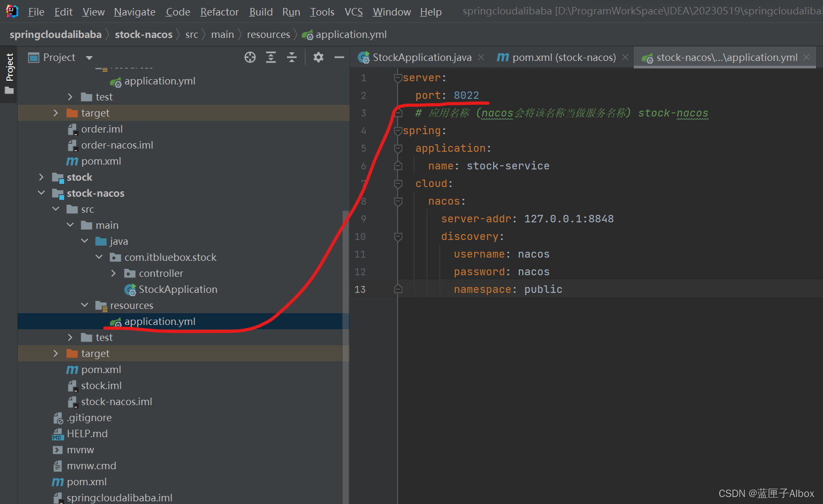Open the Edit menu
Image resolution: width=823 pixels, height=504 pixels.
point(63,12)
